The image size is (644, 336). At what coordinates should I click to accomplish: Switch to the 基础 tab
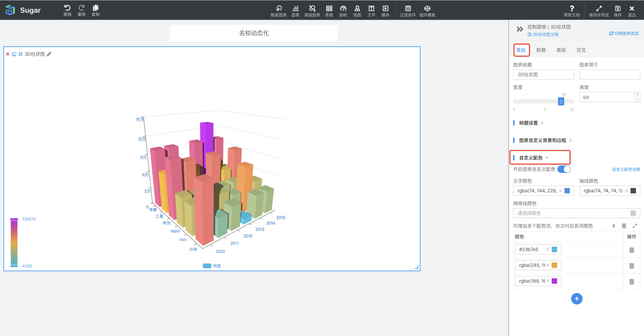[x=521, y=50]
